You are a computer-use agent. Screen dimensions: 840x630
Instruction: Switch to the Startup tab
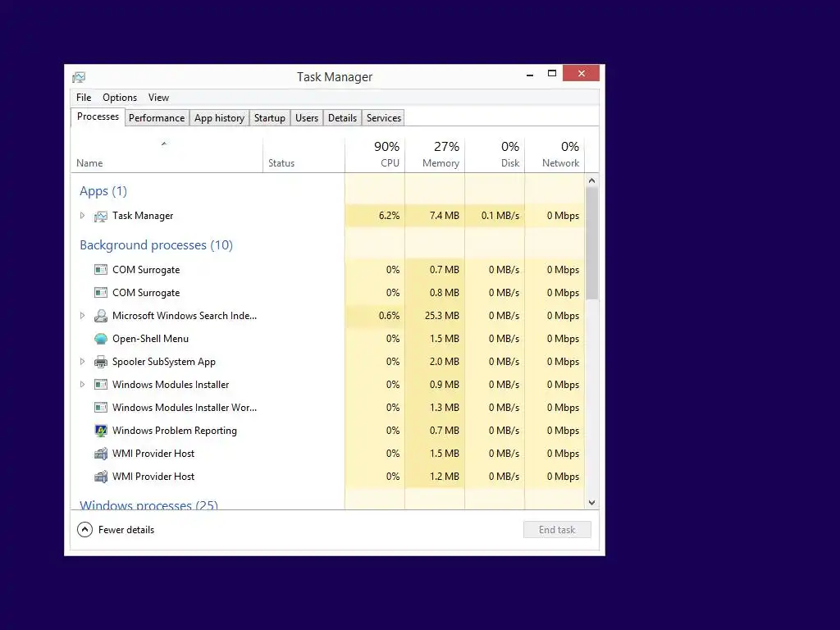(x=269, y=118)
